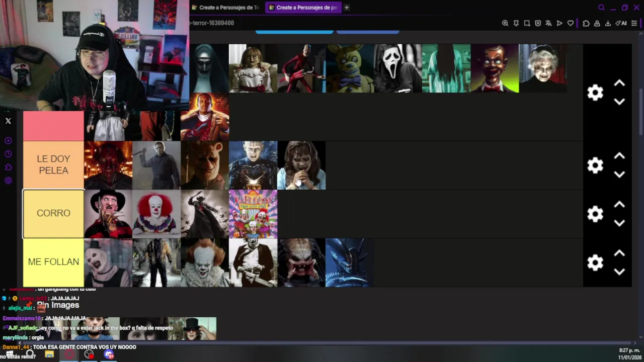Select the LE DOY PELEA tier label
The height and width of the screenshot is (362, 644).
tap(53, 165)
